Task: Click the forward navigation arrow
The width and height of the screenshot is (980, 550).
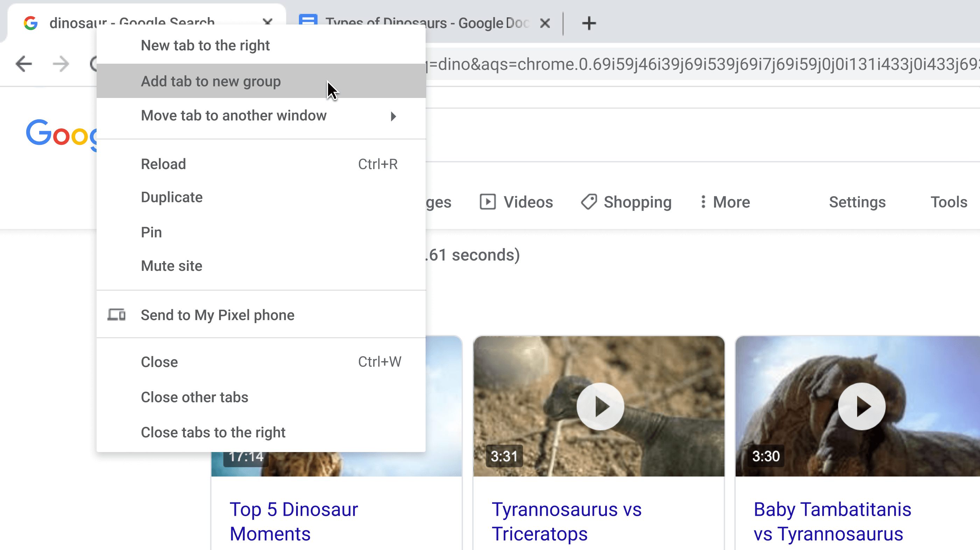Action: click(x=60, y=64)
